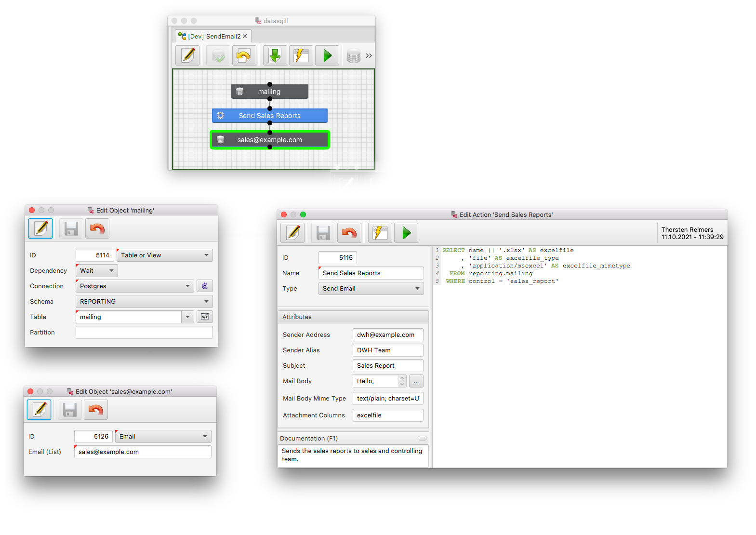Expand the toolbar overflow chevron
This screenshot has width=756, height=535.
point(369,55)
